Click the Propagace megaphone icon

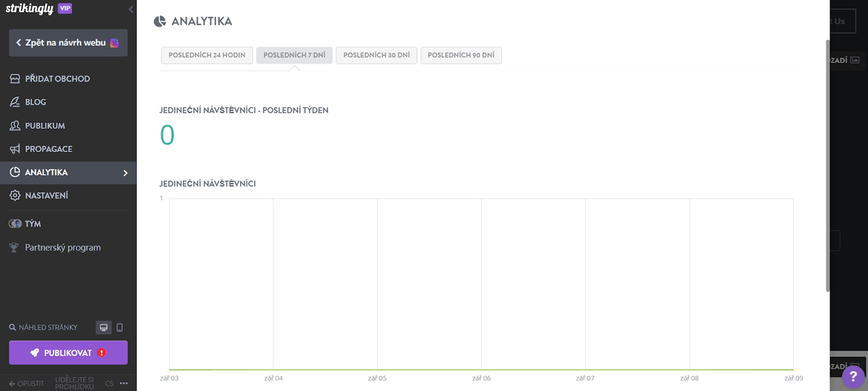pos(14,149)
